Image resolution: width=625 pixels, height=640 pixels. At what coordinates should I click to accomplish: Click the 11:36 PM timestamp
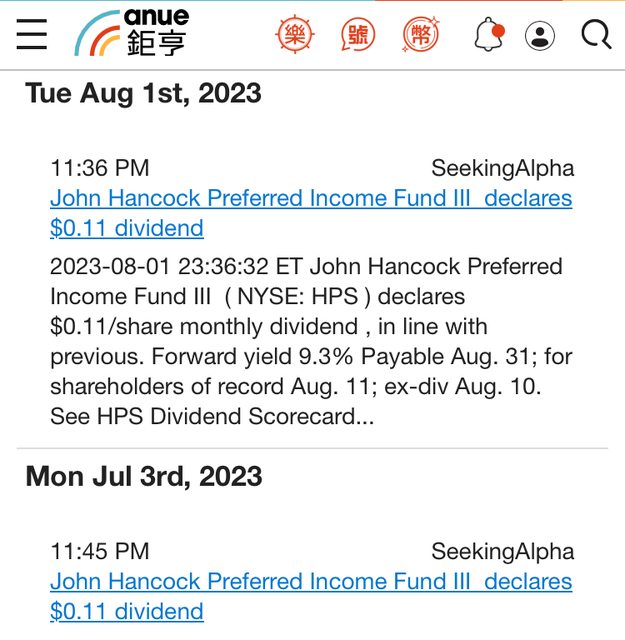(99, 168)
